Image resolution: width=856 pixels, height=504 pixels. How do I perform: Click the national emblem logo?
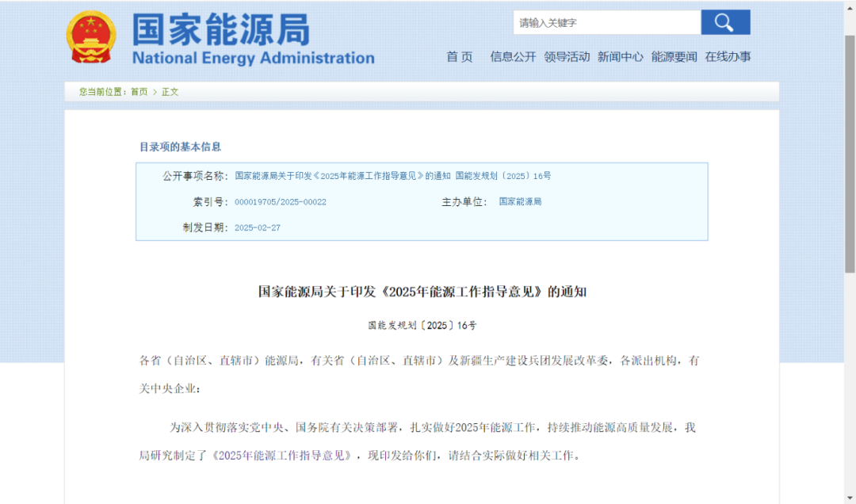[90, 37]
